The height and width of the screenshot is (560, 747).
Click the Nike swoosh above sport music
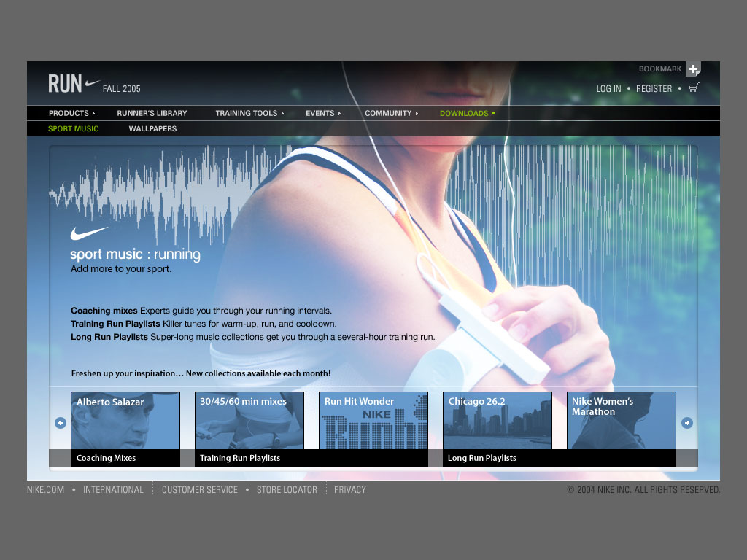tap(89, 233)
